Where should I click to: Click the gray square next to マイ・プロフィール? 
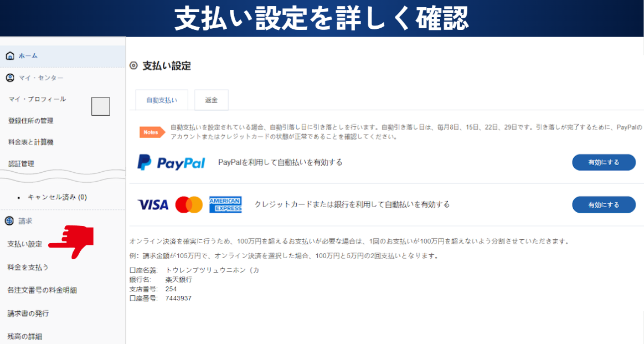(x=101, y=106)
